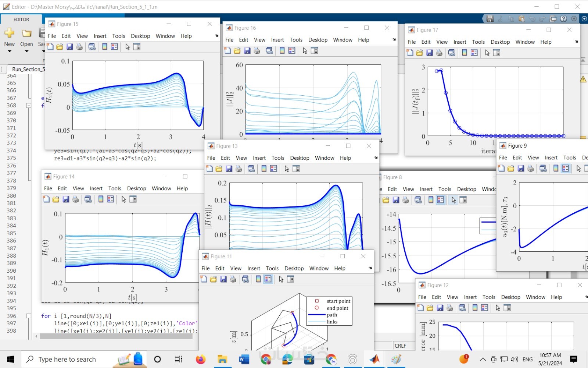Toggle Insert Legend in Figure 15 toolbar

point(114,47)
